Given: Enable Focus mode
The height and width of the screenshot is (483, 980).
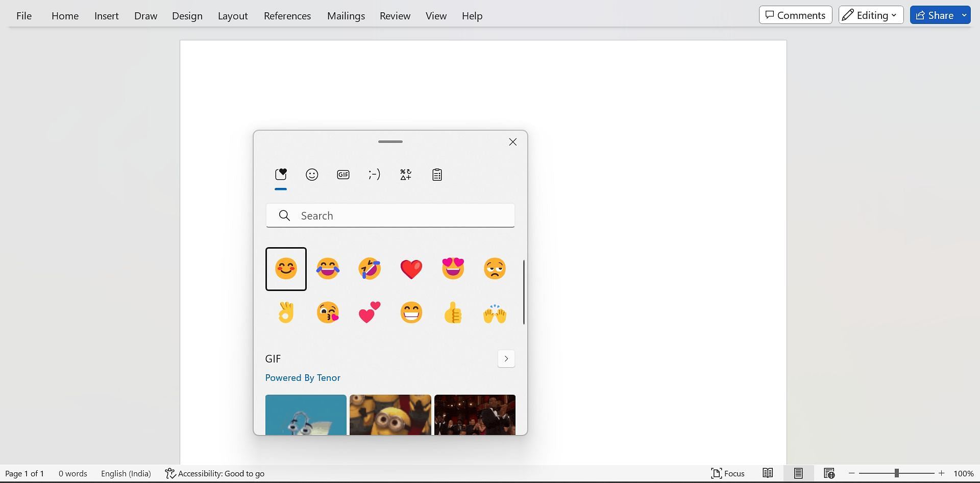Looking at the screenshot, I should (x=728, y=473).
